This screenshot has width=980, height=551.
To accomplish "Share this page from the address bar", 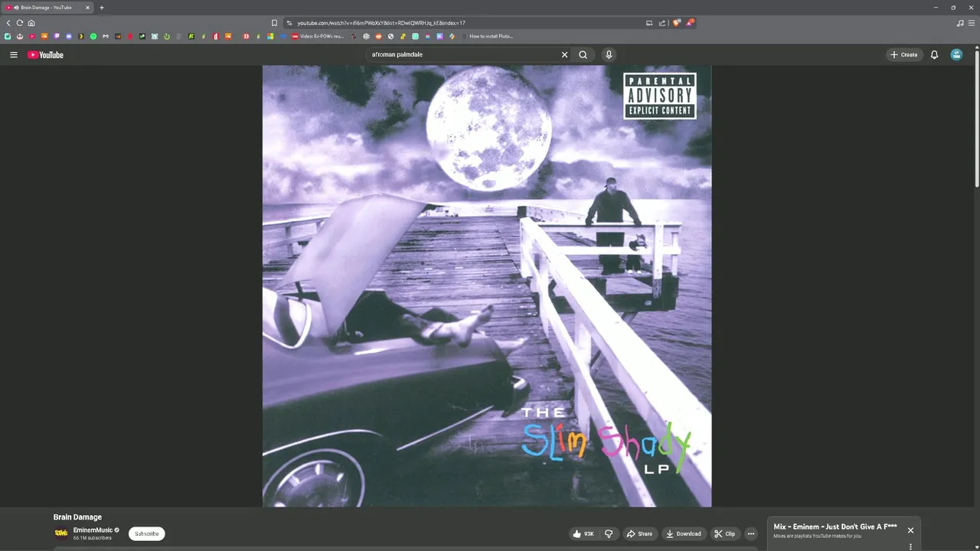I will coord(662,23).
